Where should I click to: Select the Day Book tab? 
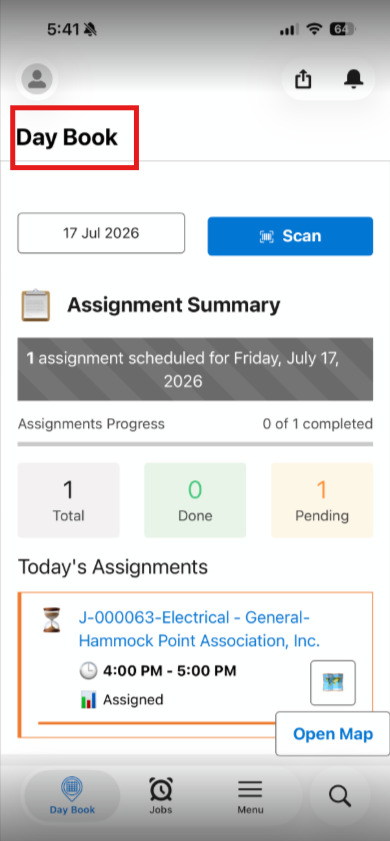pos(72,795)
